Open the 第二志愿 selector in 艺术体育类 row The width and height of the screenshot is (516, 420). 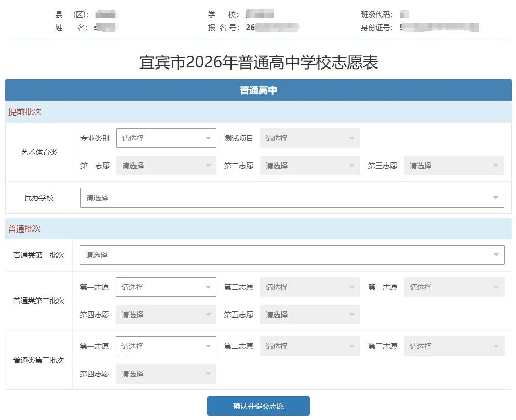point(309,165)
